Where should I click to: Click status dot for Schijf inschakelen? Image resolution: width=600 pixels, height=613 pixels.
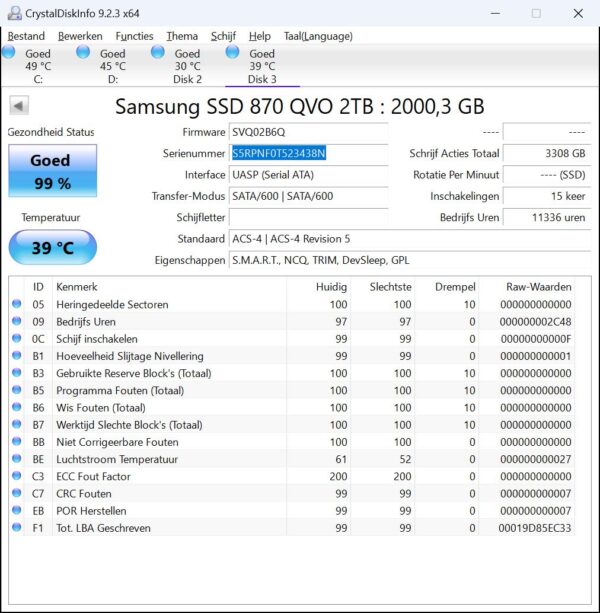tap(16, 338)
